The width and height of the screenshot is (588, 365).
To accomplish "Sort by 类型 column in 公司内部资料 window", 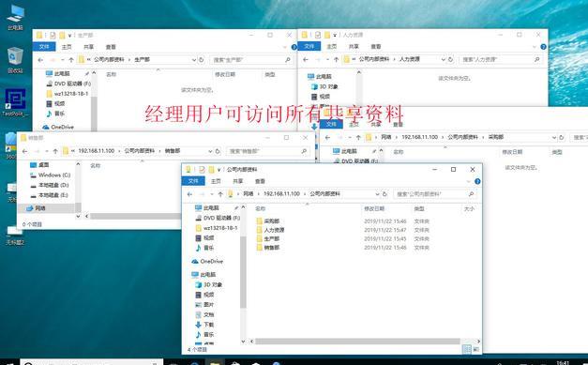I will point(419,208).
